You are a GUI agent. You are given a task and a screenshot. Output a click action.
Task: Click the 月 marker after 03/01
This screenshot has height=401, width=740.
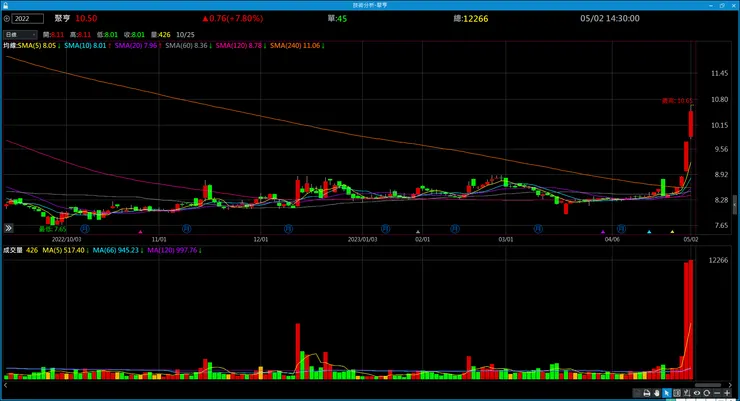click(x=538, y=229)
